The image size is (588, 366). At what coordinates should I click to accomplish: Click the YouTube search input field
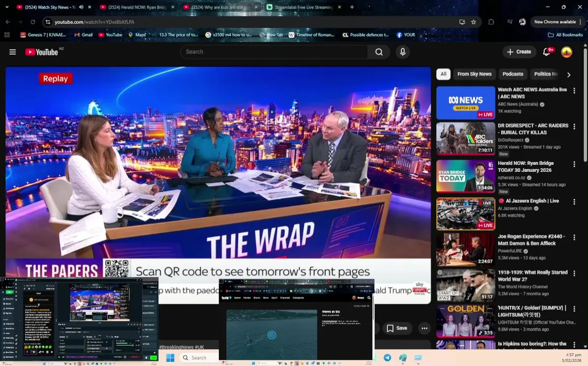coord(274,52)
